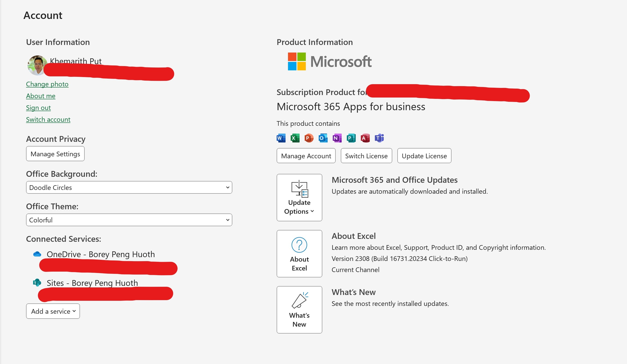The width and height of the screenshot is (627, 364).
Task: Click the Update License button
Action: (x=425, y=156)
